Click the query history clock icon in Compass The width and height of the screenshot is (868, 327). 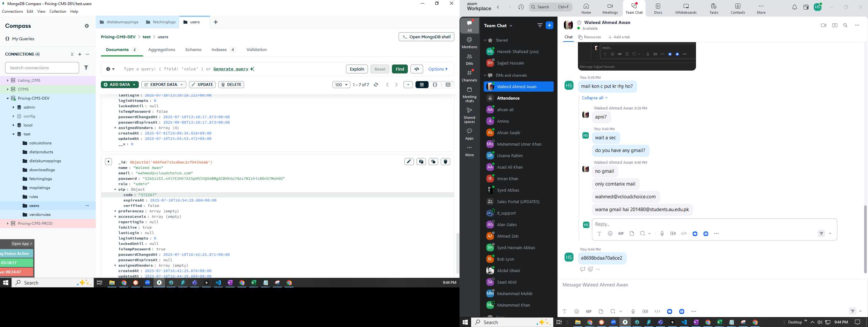click(110, 69)
